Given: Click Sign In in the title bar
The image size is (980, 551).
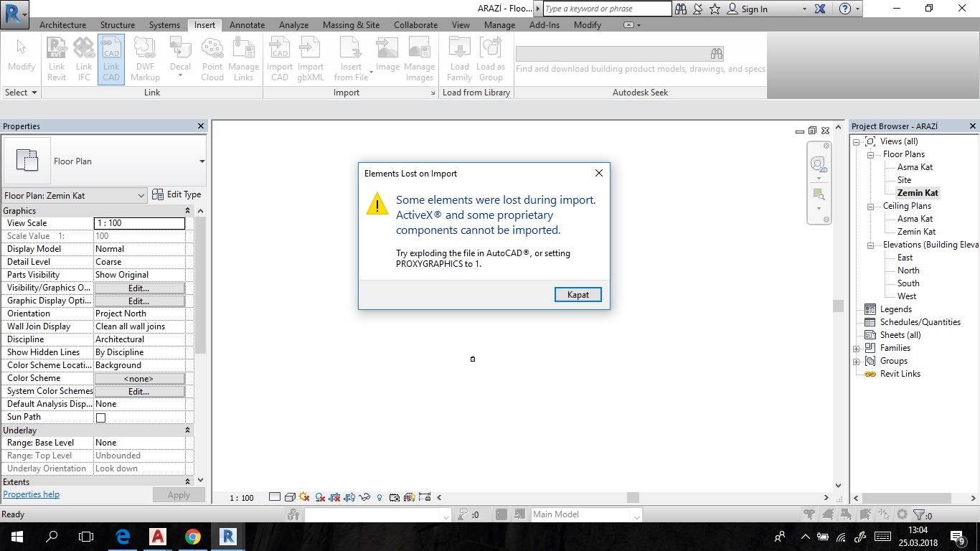Looking at the screenshot, I should 748,9.
